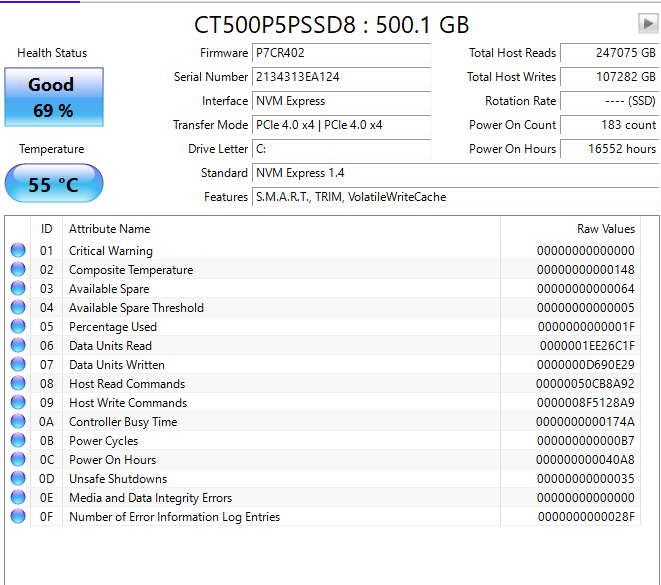Click status orb for Composite Temperature

18,269
